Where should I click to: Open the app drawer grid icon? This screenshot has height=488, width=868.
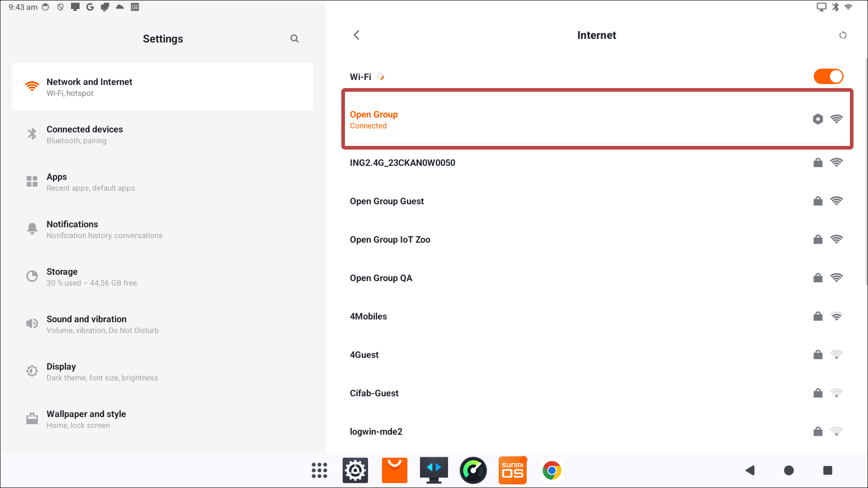[x=319, y=470]
